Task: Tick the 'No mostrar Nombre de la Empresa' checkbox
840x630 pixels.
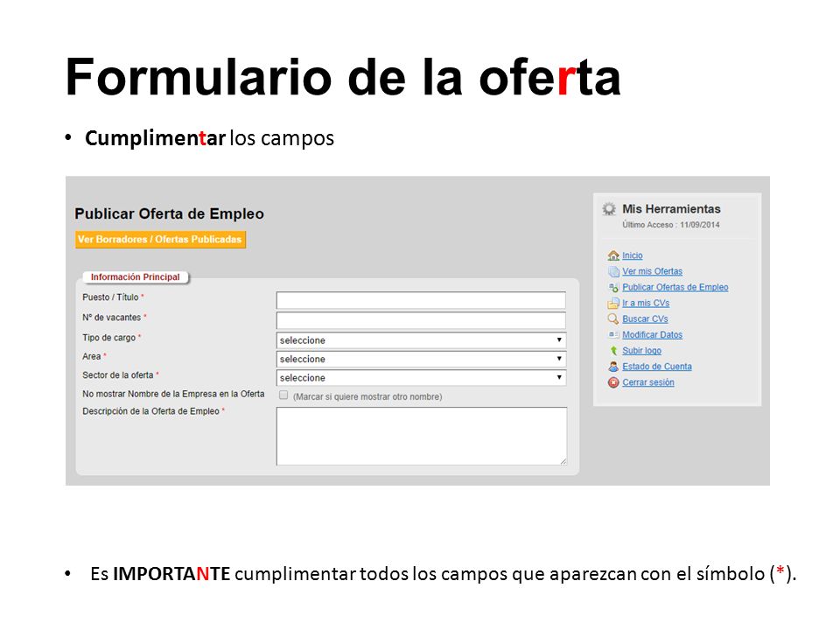Action: (x=283, y=395)
